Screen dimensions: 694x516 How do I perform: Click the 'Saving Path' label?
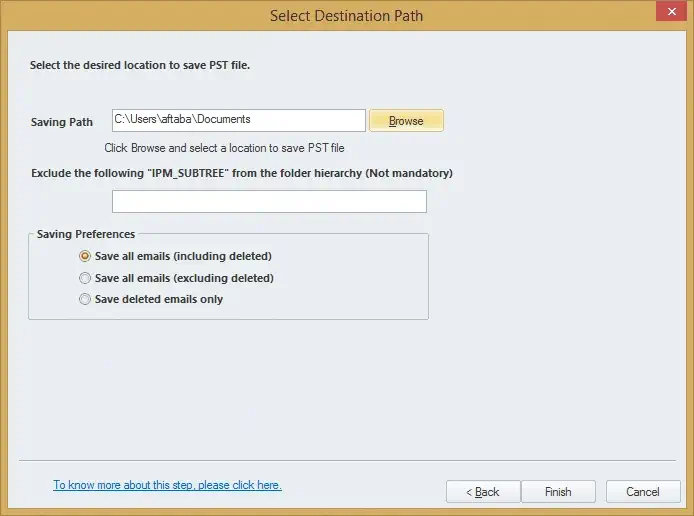point(62,122)
